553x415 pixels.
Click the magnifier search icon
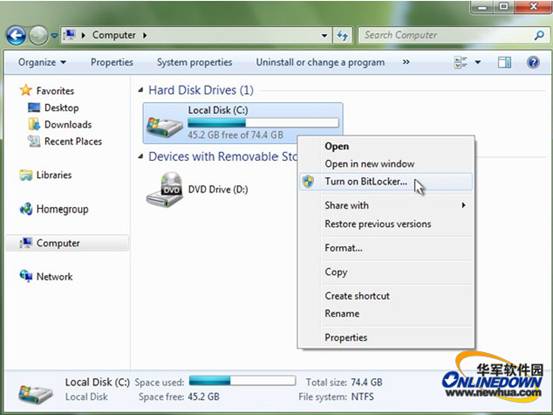pos(539,35)
